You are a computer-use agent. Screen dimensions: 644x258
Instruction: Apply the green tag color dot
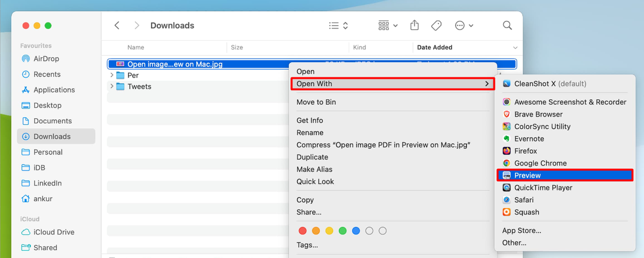click(x=343, y=231)
